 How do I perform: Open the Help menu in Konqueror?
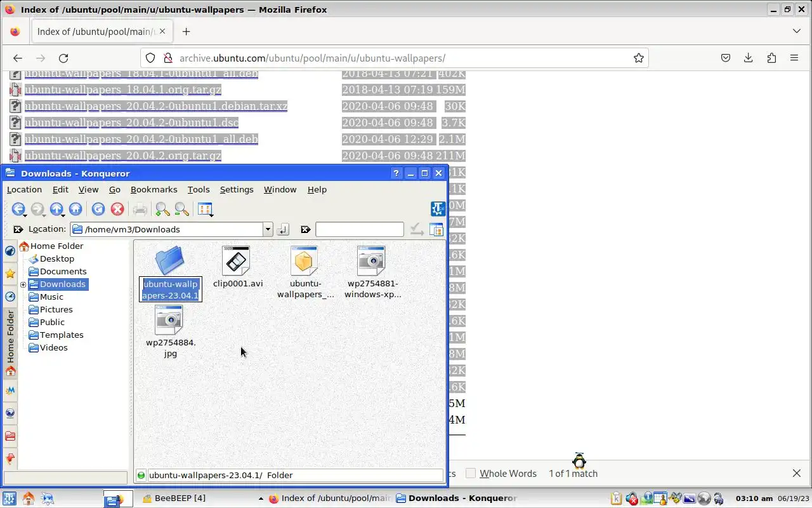(x=317, y=189)
